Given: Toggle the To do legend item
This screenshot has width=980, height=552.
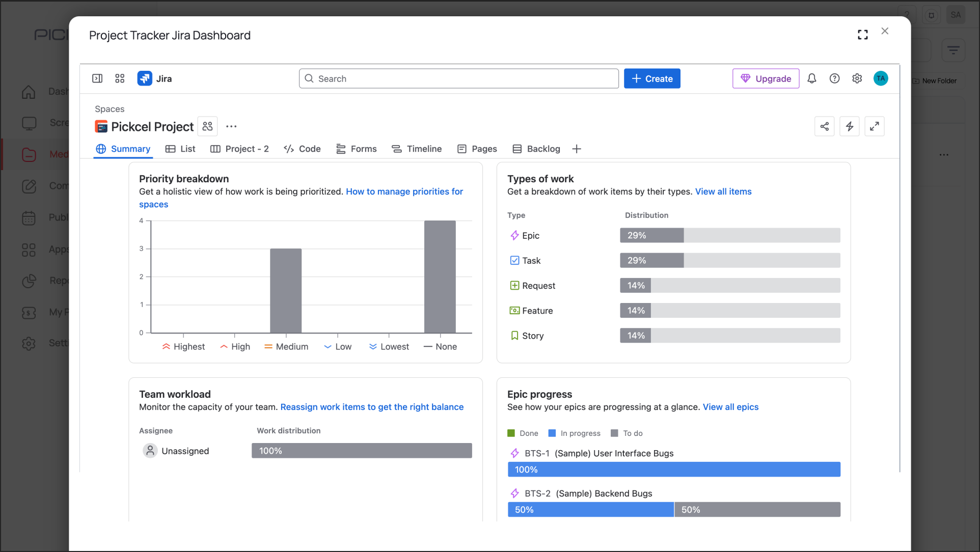Looking at the screenshot, I should [627, 433].
